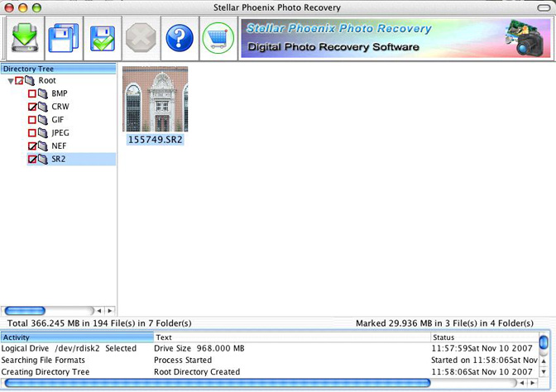Uncheck the SR2 folder checkbox
Image resolution: width=556 pixels, height=392 pixels.
coord(32,159)
